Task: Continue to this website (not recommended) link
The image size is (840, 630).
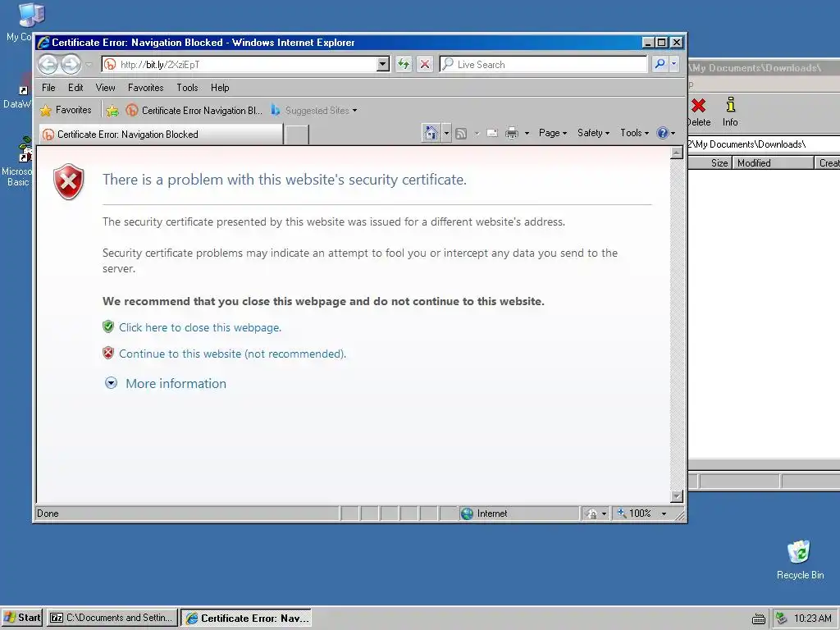Action: pos(232,354)
